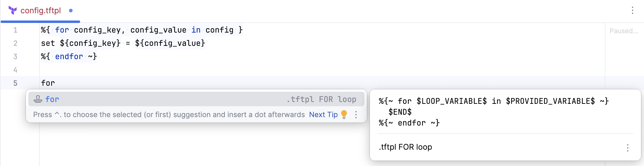Click '${config_value}' on line 2

tap(170, 43)
